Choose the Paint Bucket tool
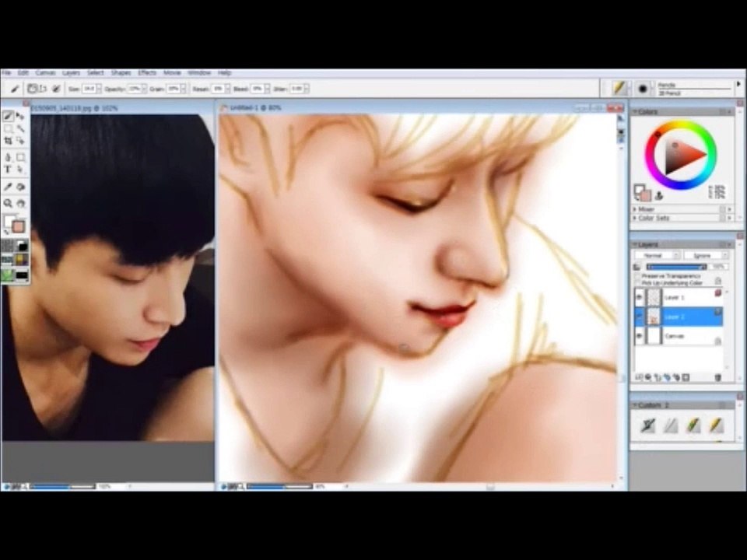747x560 pixels. (20, 187)
